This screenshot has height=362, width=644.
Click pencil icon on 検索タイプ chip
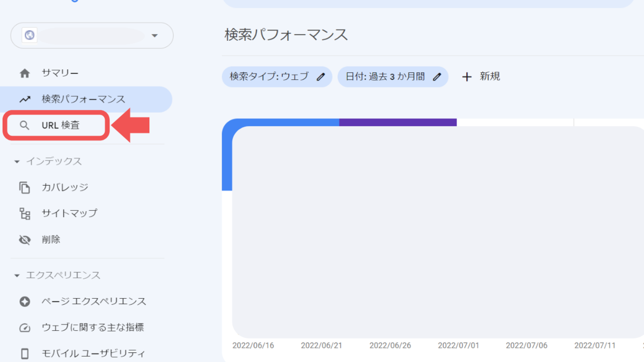click(320, 77)
